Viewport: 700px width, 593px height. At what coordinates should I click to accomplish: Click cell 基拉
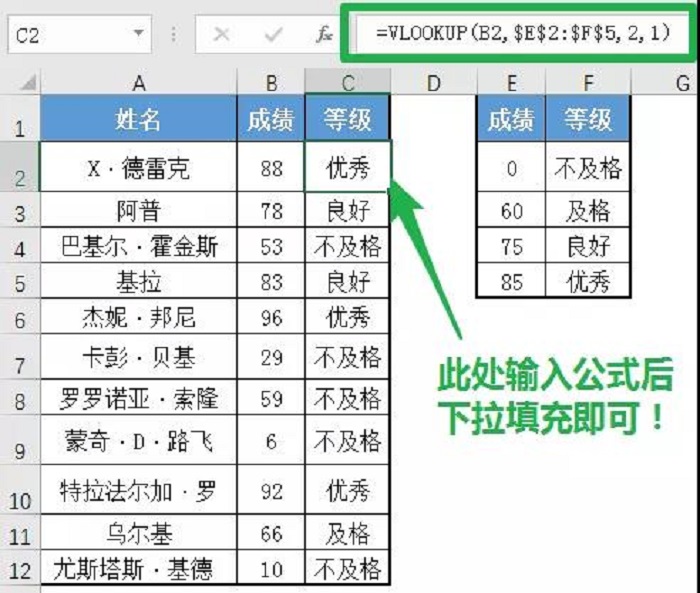(x=138, y=281)
